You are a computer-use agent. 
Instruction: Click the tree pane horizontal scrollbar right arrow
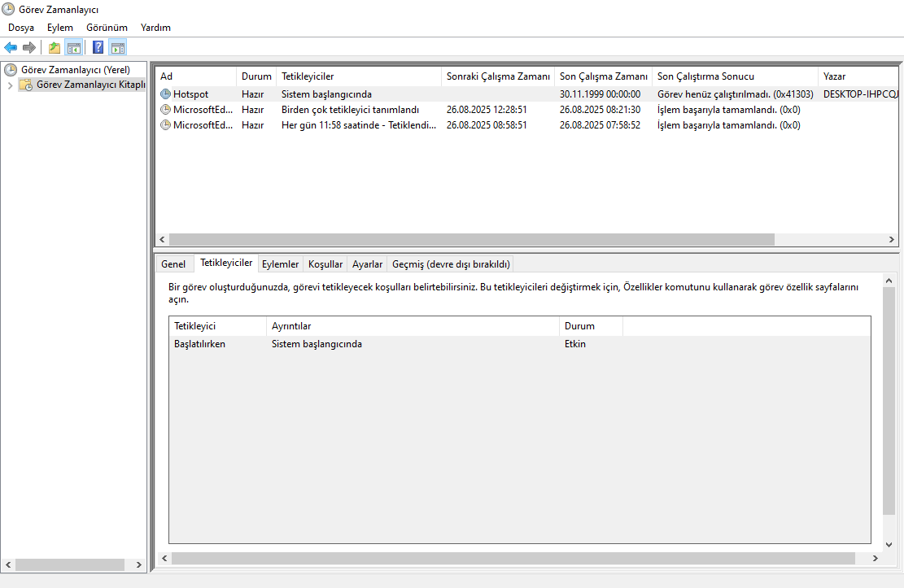[x=138, y=565]
